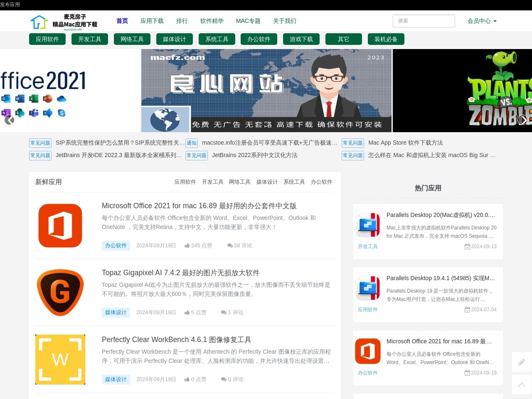Image resolution: width=532 pixels, height=399 pixels.
Task: Click 5 点赞 on Topaz Gigapixel post
Action: pos(195,313)
